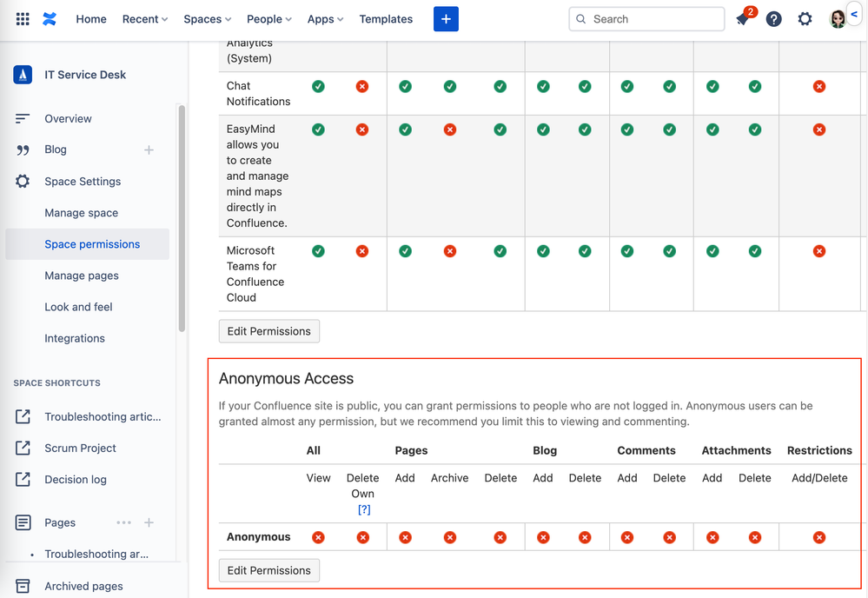868x598 pixels.
Task: Click Chat Notifications Delete Own red X
Action: pyautogui.click(x=362, y=87)
